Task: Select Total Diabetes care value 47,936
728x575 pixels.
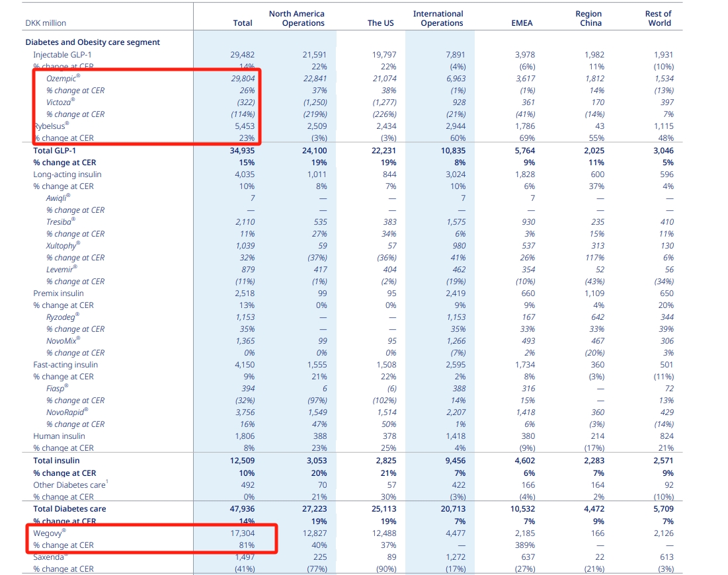Action: tap(243, 509)
